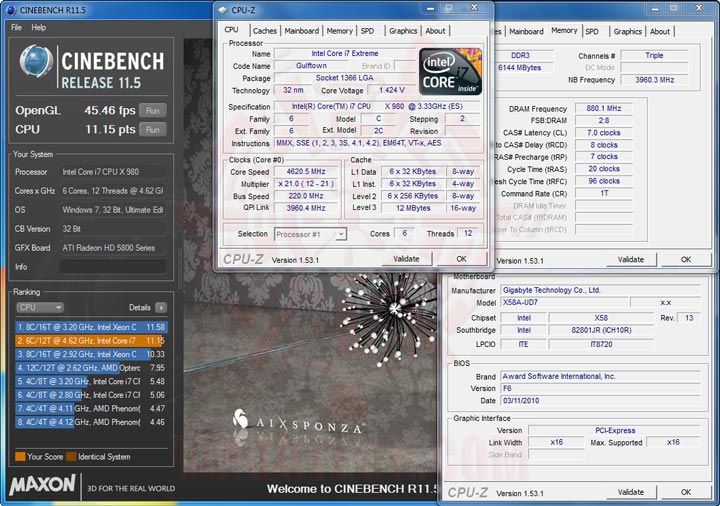Select ranking row 4C/4T @ 4.11 GHz AMD Phenom
Viewport: 720px width, 506px height.
coord(91,409)
